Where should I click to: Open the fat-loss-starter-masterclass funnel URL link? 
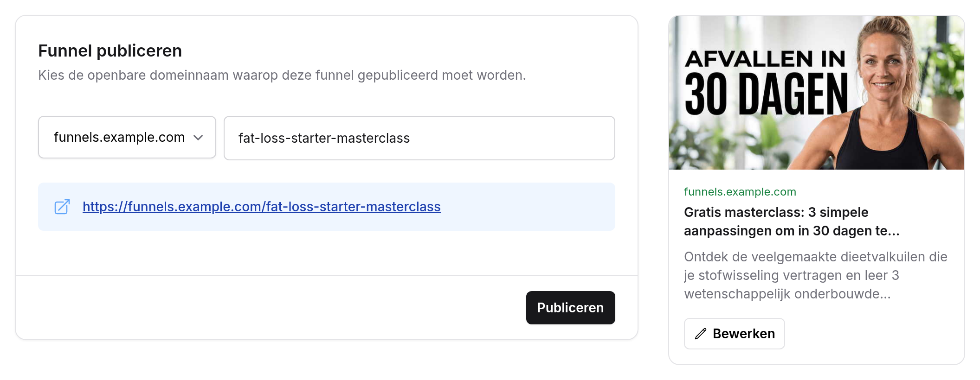click(262, 207)
